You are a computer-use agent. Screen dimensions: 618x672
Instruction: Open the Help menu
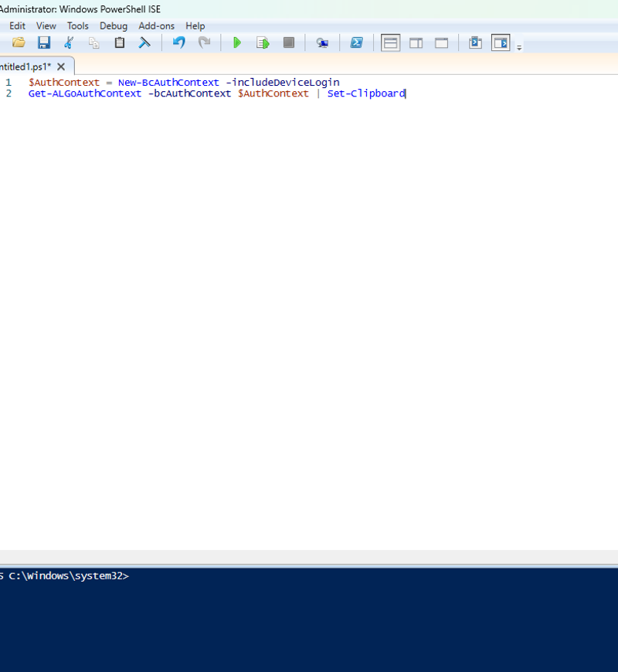point(195,25)
